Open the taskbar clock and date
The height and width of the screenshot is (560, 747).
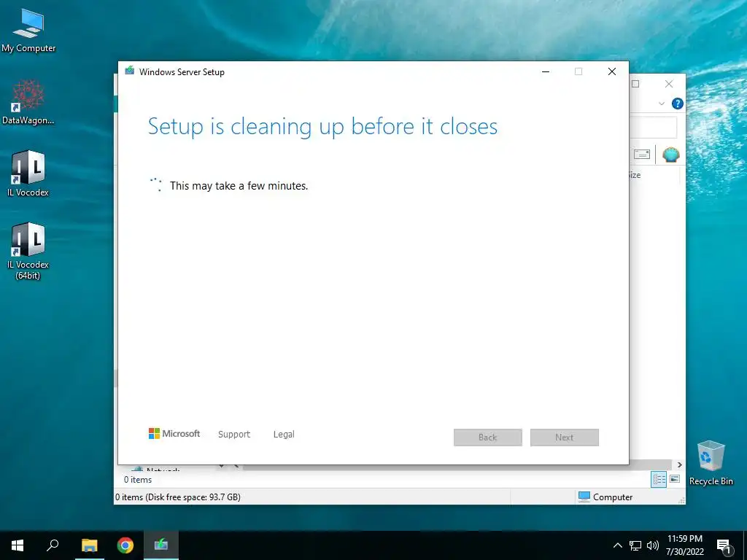pyautogui.click(x=684, y=545)
